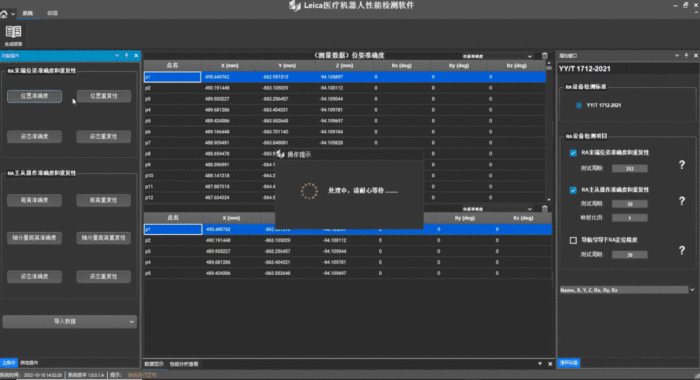Select row p6 in the upper table
Screen dimensions: 700x380
(345, 132)
